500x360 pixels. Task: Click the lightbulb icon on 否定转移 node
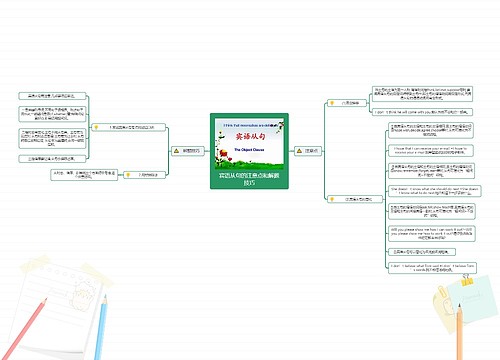(332, 103)
